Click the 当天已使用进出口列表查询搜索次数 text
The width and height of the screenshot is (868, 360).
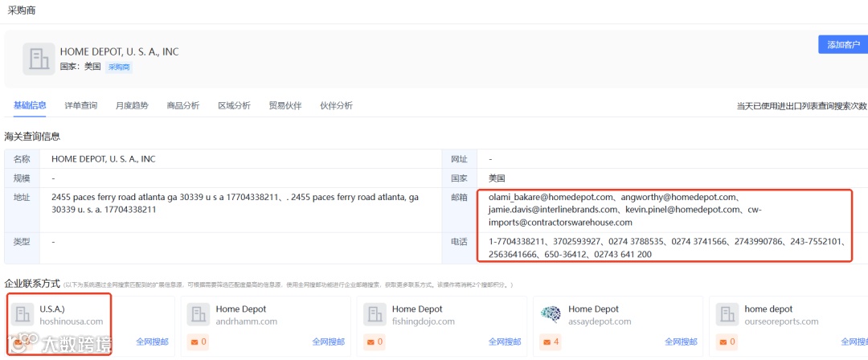[x=802, y=106]
